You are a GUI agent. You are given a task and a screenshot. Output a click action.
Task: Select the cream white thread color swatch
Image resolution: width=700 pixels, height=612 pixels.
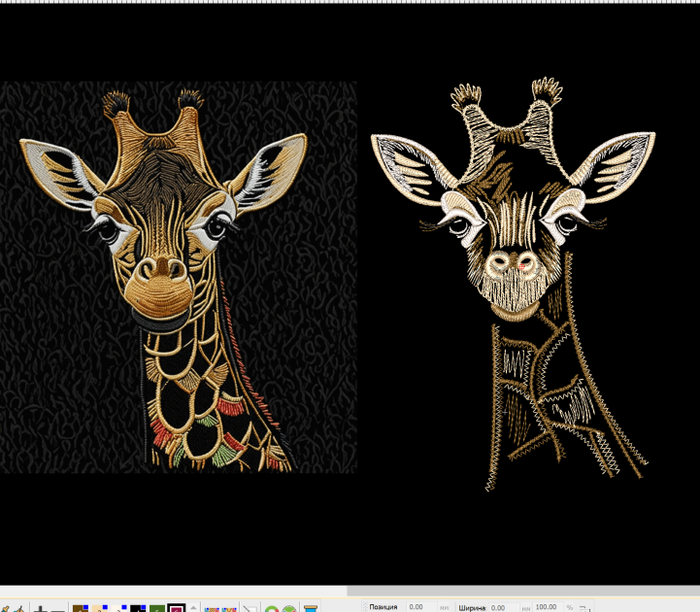click(x=118, y=608)
